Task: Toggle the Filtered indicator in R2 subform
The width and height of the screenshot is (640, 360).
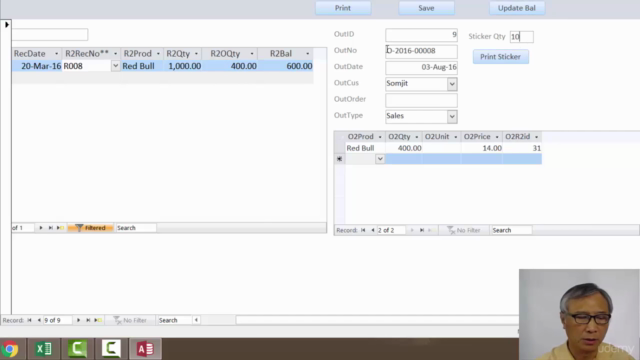Action: [x=90, y=228]
